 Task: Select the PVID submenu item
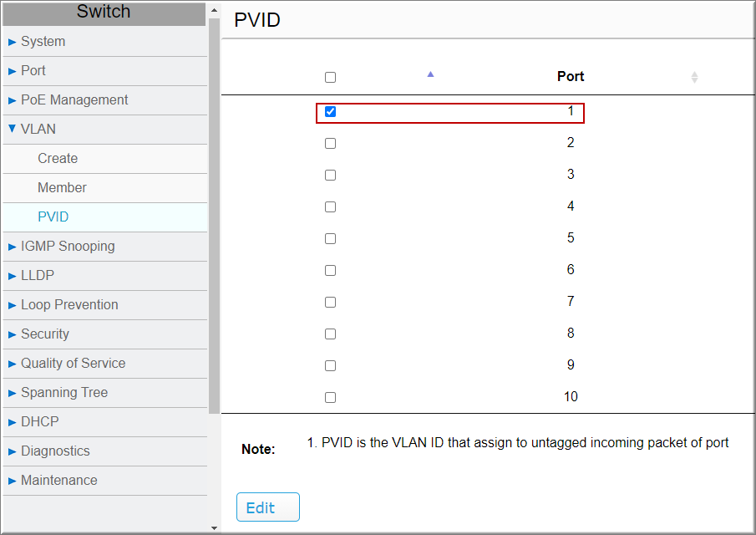point(53,217)
